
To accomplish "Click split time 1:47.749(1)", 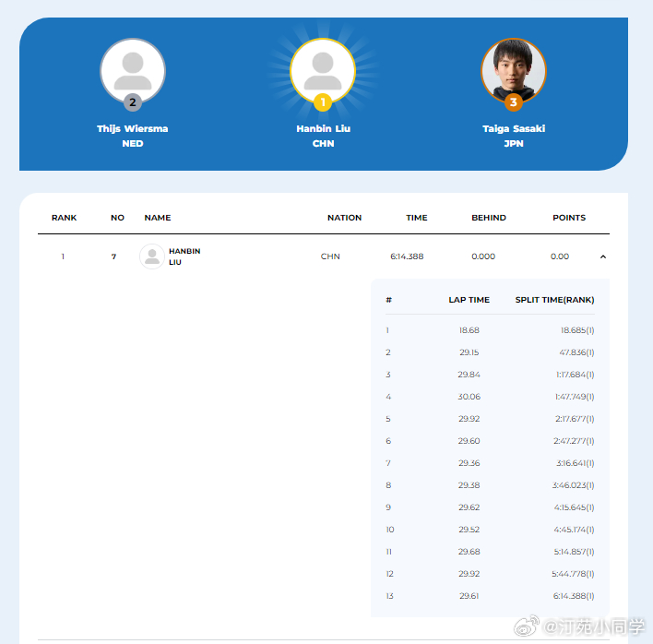I will pyautogui.click(x=575, y=397).
